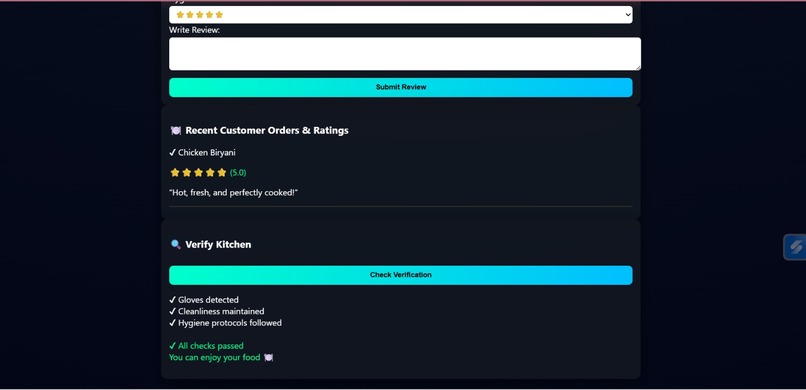Screen dimensions: 806x390
Task: Click the five-star rating under Chicken Biryani
Action: (x=198, y=173)
